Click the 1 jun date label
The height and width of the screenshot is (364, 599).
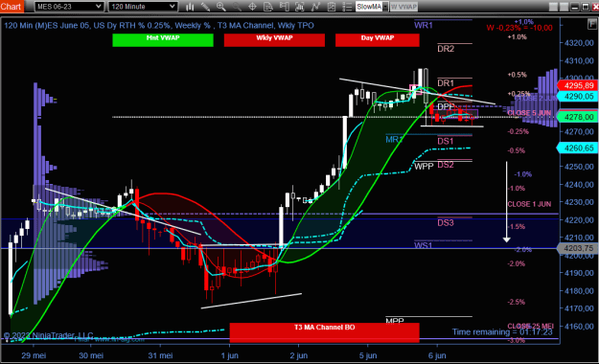[x=230, y=355]
